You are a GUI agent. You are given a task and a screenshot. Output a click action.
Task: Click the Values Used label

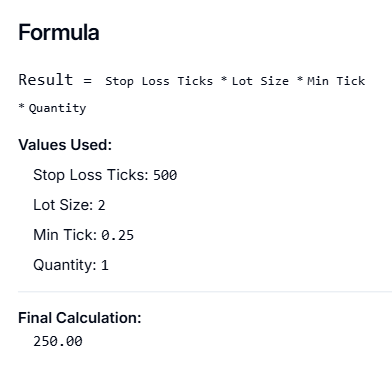point(65,145)
